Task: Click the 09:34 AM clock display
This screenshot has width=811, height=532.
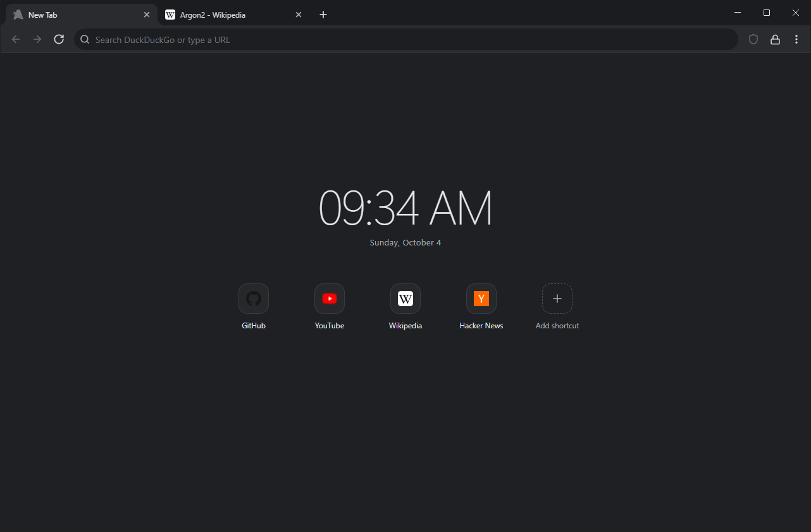Action: 406,207
